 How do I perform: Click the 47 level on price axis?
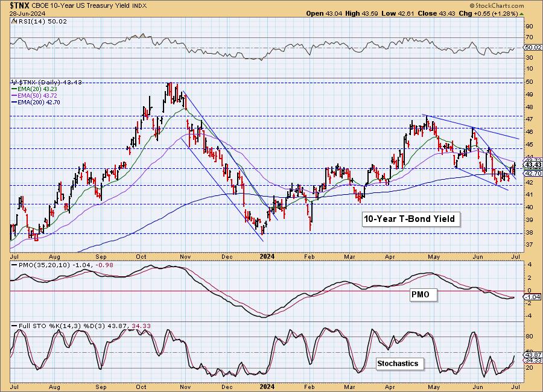coord(530,119)
